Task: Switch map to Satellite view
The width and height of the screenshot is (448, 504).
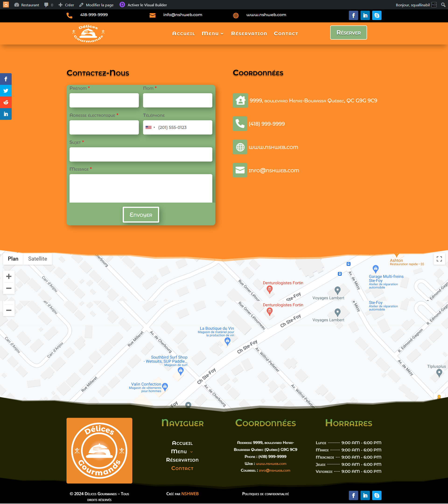Action: (38, 259)
